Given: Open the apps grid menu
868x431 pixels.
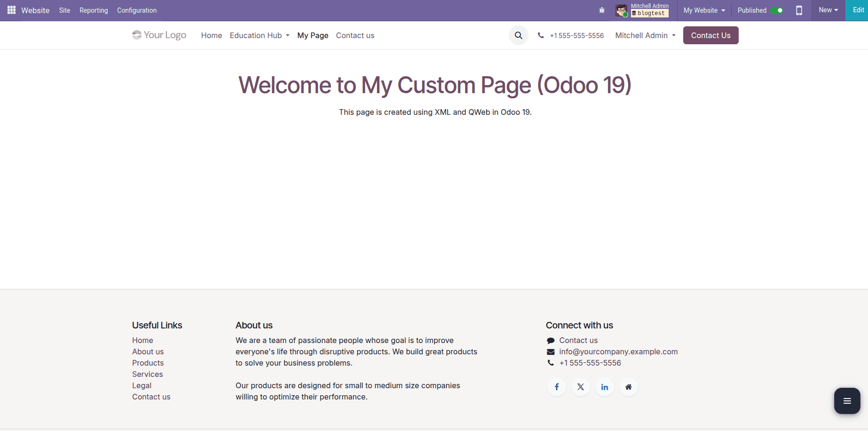Looking at the screenshot, I should click(11, 10).
